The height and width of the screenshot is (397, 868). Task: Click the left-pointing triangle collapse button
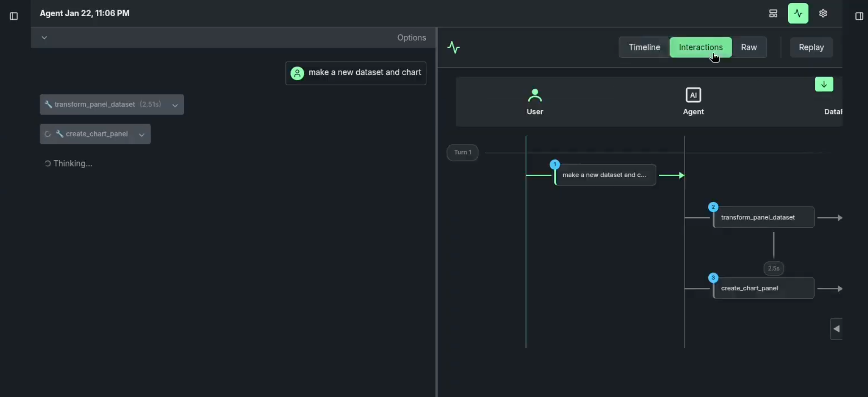tap(836, 329)
